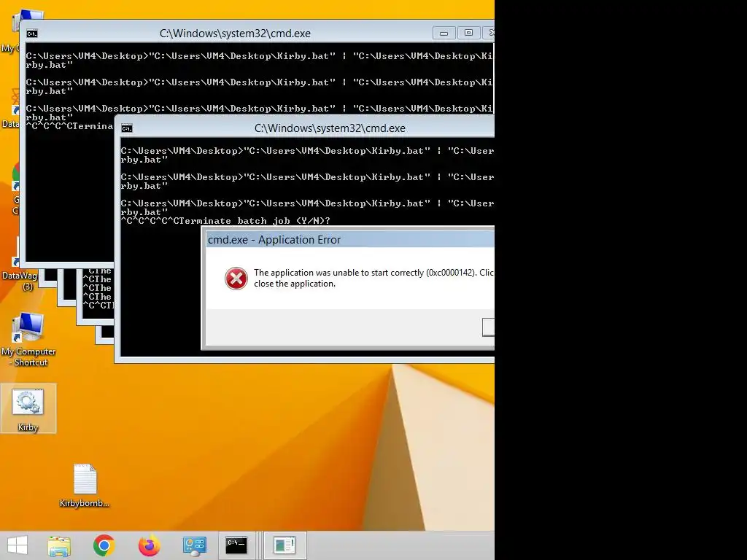Maximize the back cmd.exe window
747x560 pixels.
469,33
